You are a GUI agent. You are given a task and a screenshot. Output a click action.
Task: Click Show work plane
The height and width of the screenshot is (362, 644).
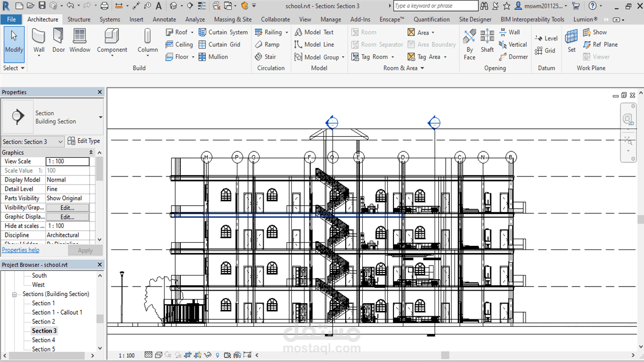point(595,32)
